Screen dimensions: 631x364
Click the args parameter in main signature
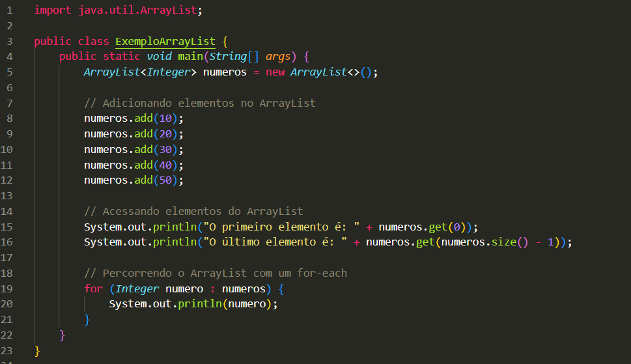pos(278,57)
